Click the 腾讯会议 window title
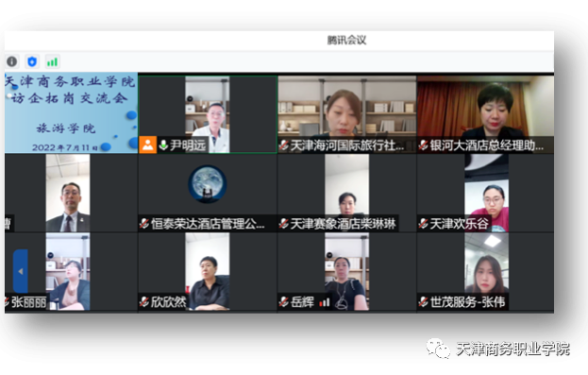This screenshot has width=588, height=375. (346, 41)
